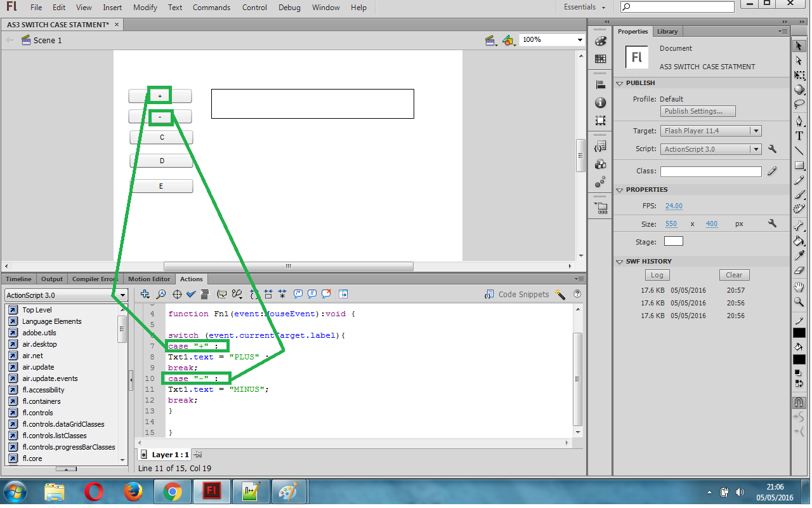Open the Transform panel icon
812x508 pixels.
click(x=600, y=120)
